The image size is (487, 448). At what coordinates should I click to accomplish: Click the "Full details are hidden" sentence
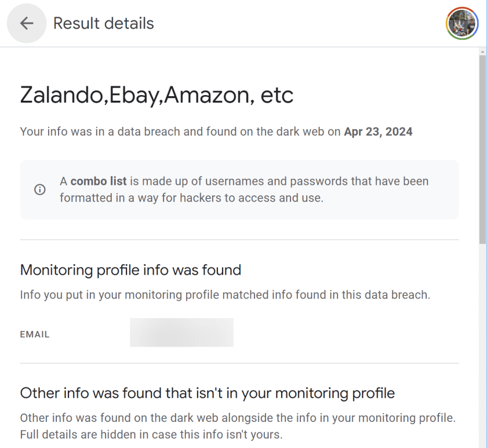point(151,434)
